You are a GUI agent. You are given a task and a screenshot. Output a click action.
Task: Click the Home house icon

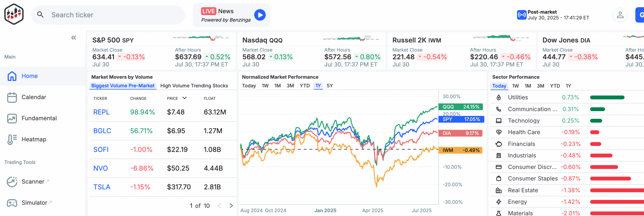click(x=12, y=76)
